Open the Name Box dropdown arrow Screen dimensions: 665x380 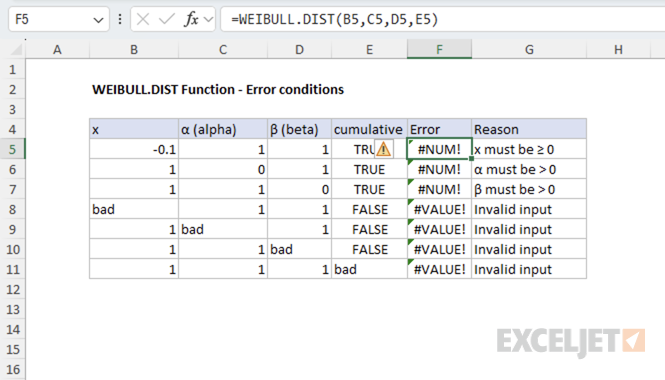(x=98, y=20)
